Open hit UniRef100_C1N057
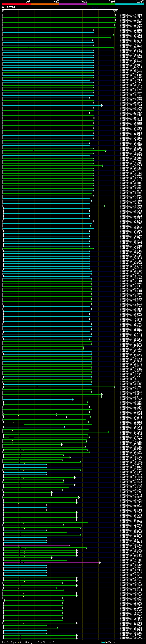Screen dimensions: 146x644 [131, 25]
